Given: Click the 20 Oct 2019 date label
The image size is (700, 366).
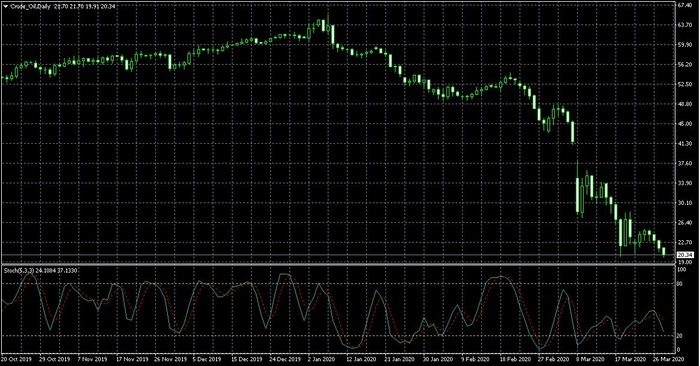Looking at the screenshot, I should click(16, 359).
